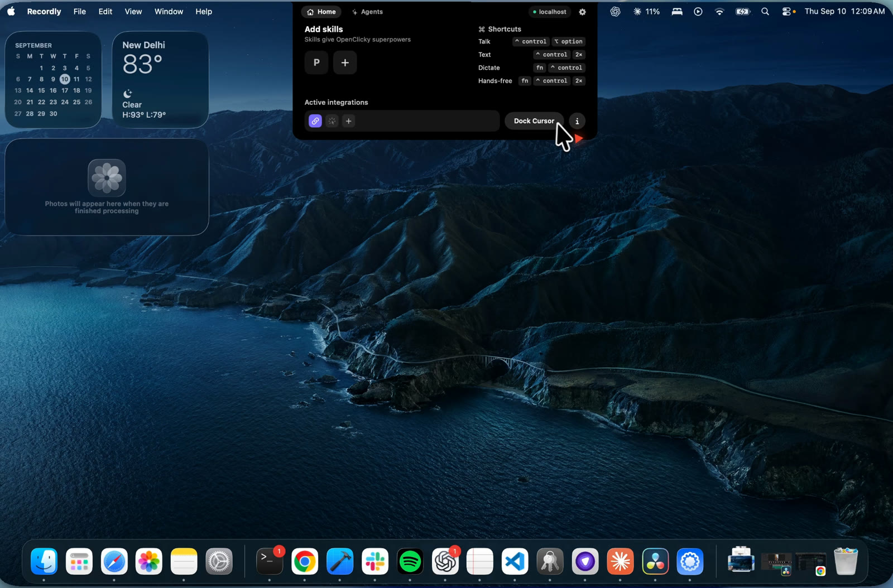Open Control Center
Image resolution: width=893 pixels, height=588 pixels.
click(788, 11)
